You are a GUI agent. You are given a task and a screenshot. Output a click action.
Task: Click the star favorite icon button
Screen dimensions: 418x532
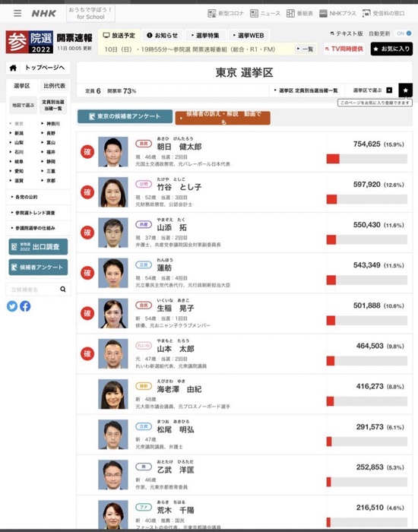tap(405, 90)
